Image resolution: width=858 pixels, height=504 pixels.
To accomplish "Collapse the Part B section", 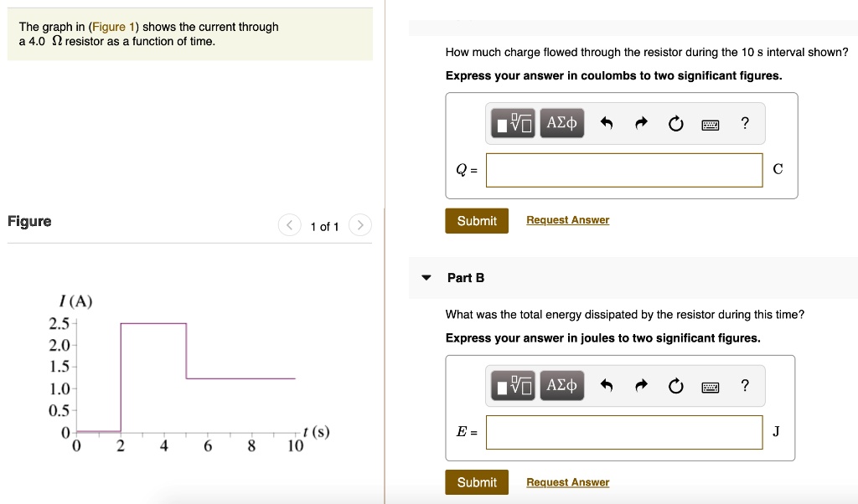I will pyautogui.click(x=428, y=277).
